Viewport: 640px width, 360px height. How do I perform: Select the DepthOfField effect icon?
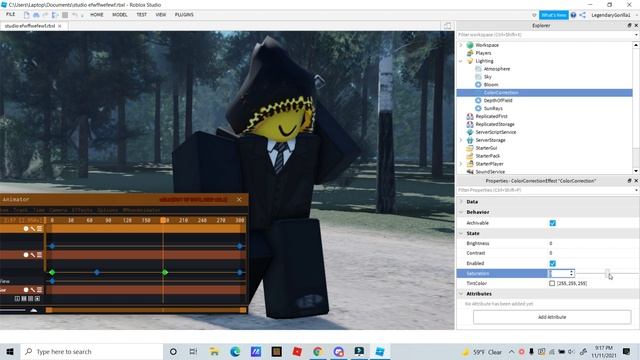tap(478, 100)
